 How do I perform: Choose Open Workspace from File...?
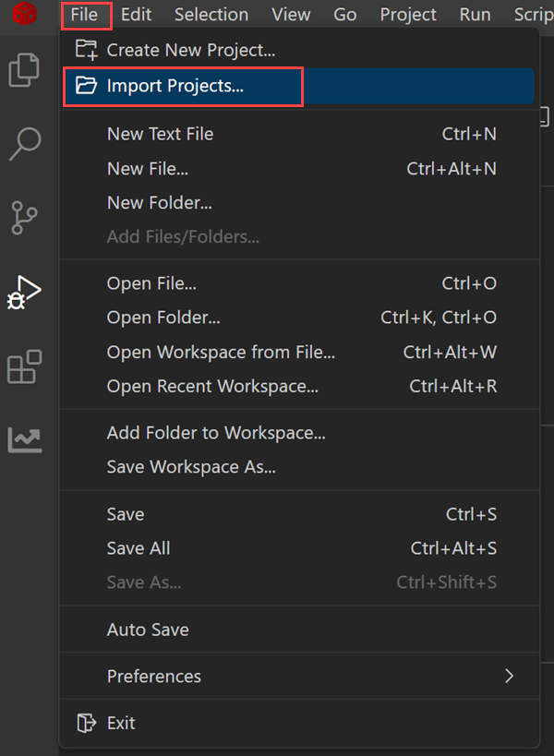pyautogui.click(x=299, y=352)
